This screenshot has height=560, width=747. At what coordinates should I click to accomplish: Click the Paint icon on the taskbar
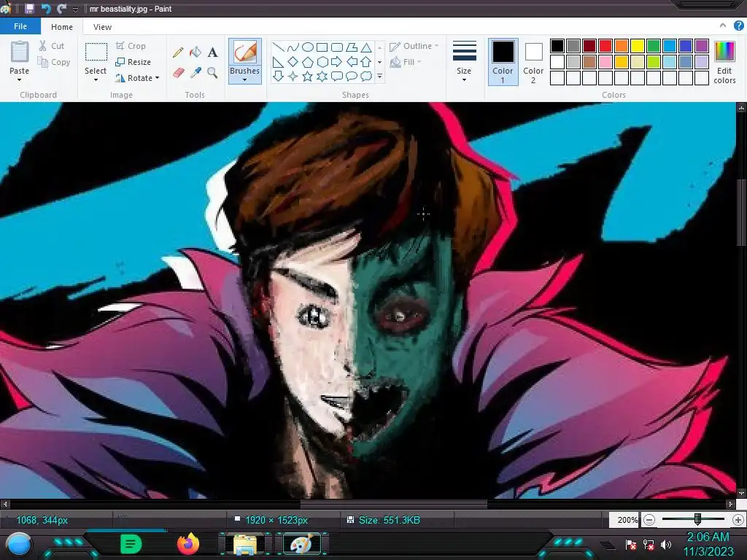click(302, 544)
